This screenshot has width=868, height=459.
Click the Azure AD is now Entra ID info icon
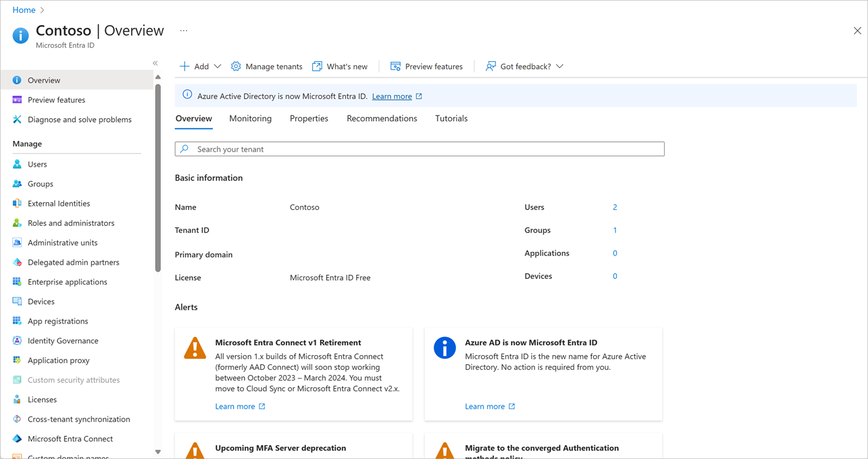[x=445, y=348]
